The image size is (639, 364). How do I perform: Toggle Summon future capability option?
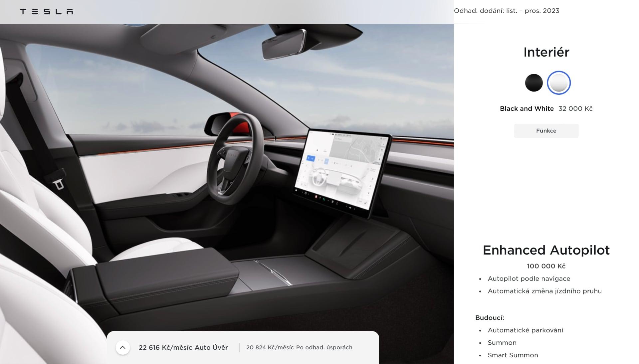[x=502, y=342]
